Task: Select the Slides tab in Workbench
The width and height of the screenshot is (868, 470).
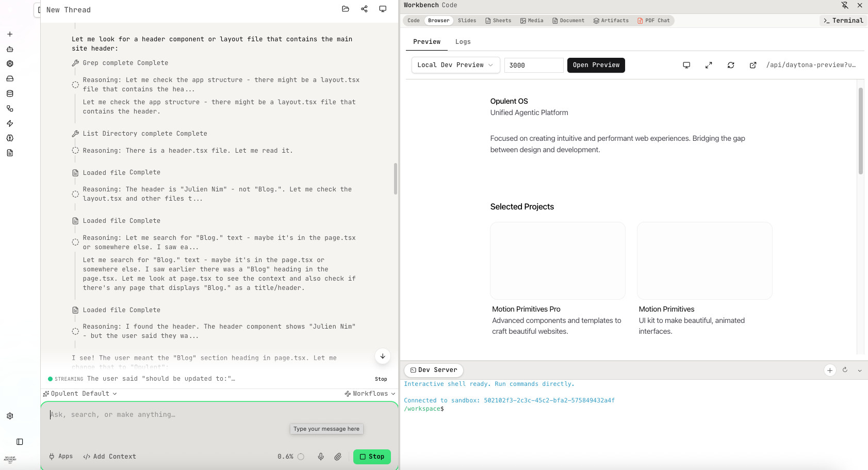Action: pos(467,21)
